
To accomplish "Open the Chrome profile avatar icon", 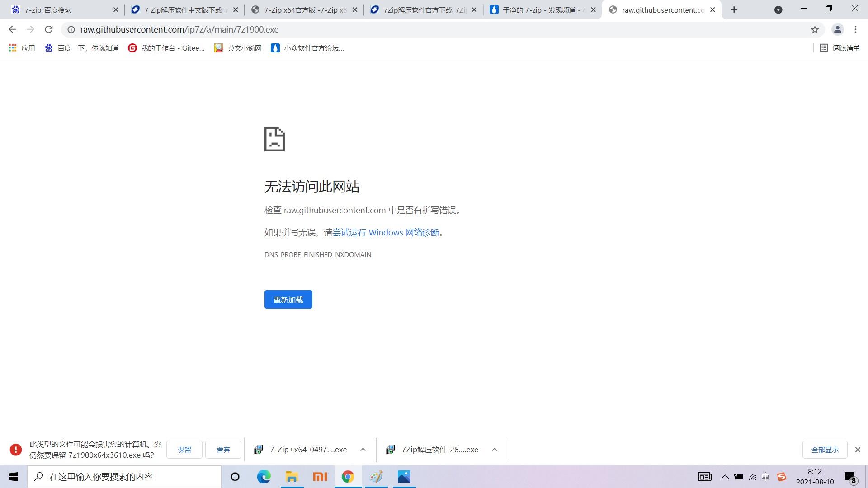I will 837,29.
